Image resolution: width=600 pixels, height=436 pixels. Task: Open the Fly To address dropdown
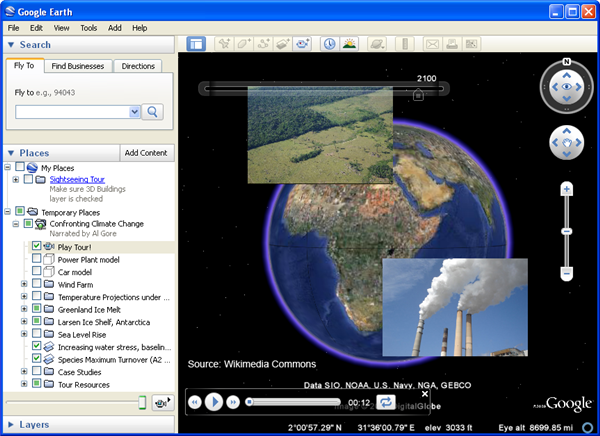pyautogui.click(x=135, y=112)
